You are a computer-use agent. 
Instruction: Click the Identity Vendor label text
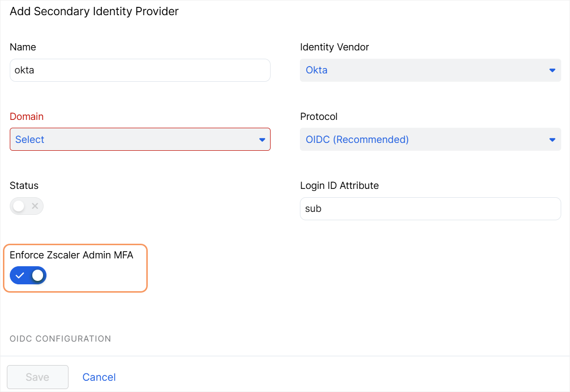[334, 47]
